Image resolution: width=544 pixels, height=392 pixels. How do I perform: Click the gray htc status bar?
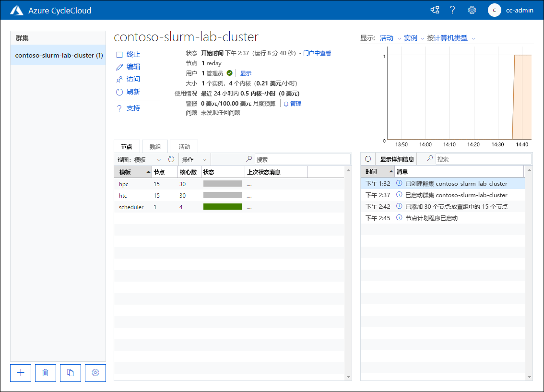[x=223, y=195]
